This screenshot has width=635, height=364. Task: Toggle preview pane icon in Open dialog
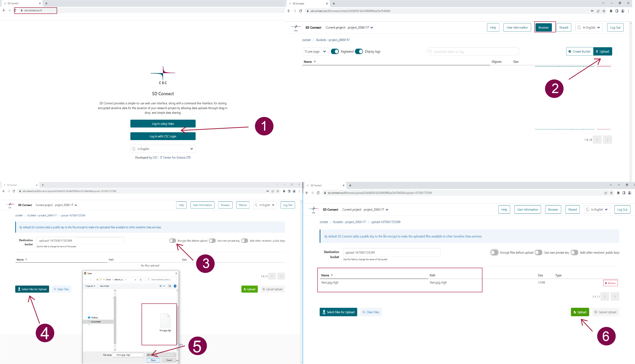click(169, 286)
